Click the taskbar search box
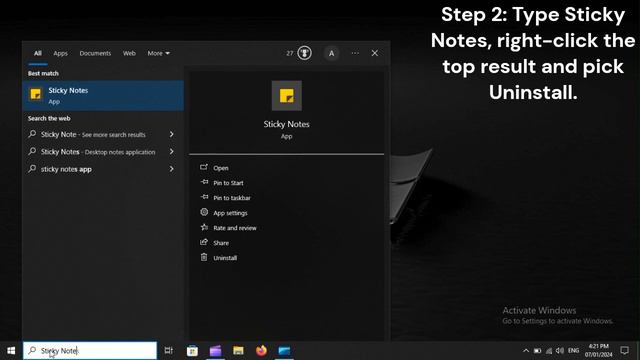 click(90, 351)
